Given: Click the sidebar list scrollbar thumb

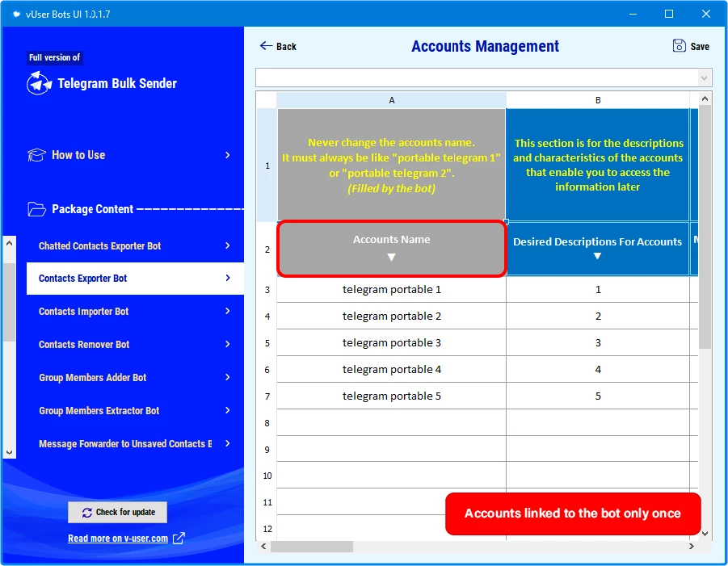Looking at the screenshot, I should point(9,302).
